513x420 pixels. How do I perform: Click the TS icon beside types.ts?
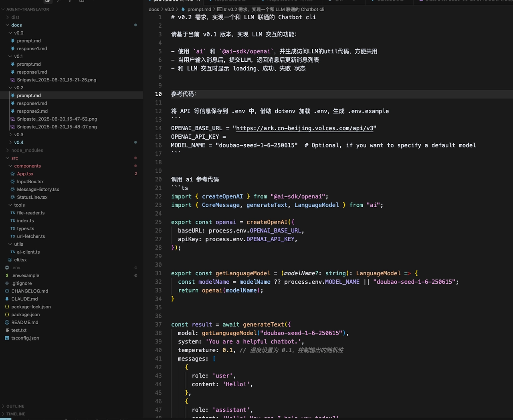point(13,228)
